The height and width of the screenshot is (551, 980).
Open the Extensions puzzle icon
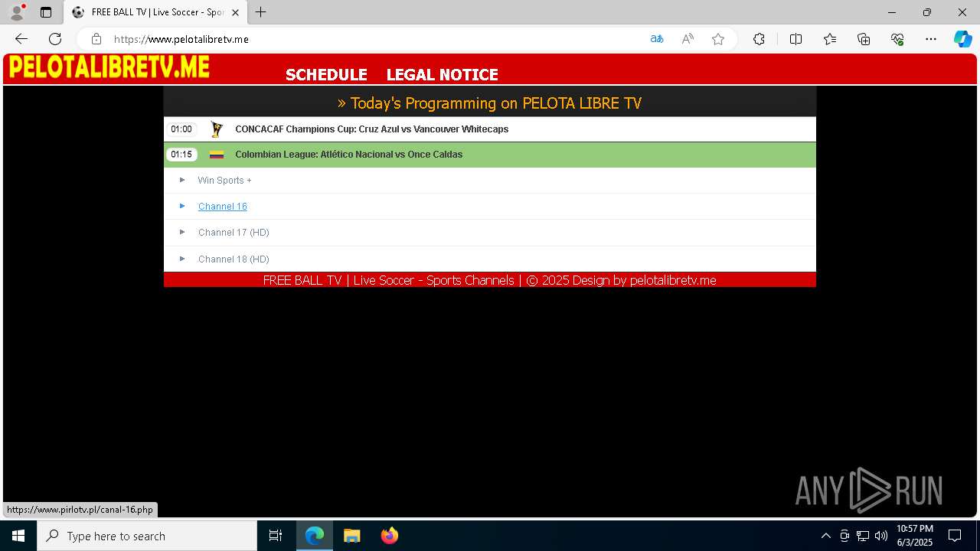pyautogui.click(x=759, y=39)
